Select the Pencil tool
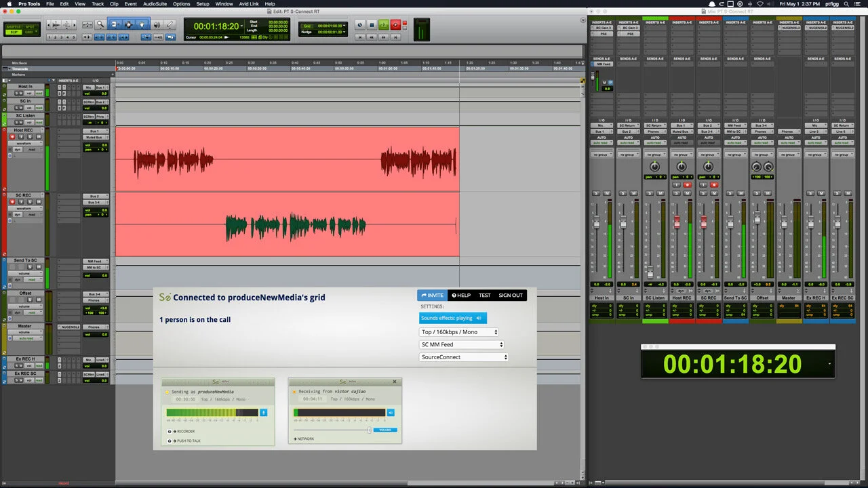The width and height of the screenshot is (868, 488). coord(170,24)
